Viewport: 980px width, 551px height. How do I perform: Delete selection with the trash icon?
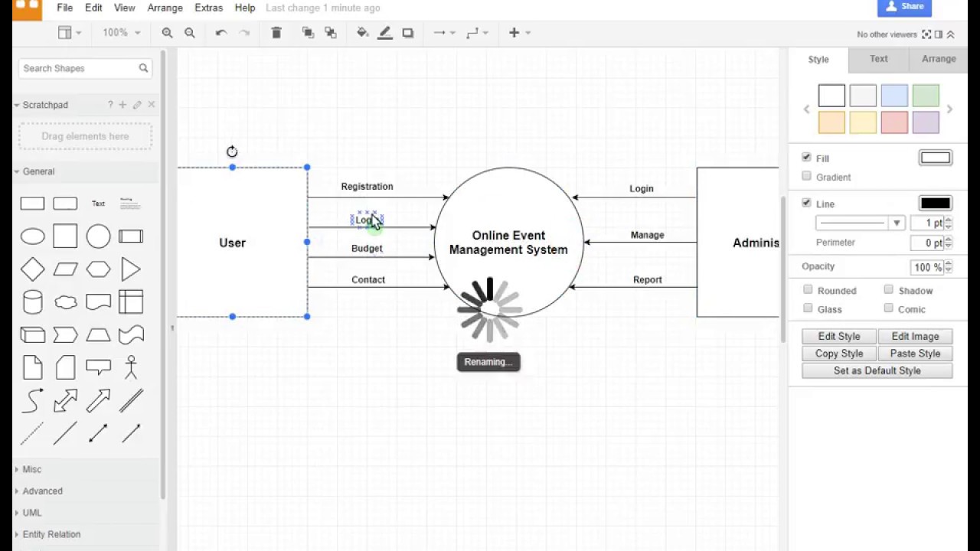276,32
